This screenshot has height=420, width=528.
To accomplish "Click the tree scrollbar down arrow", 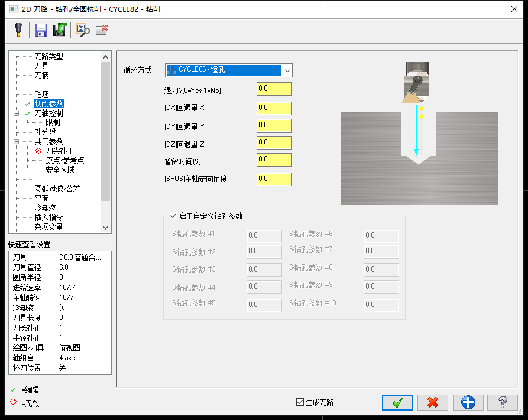I will [105, 227].
